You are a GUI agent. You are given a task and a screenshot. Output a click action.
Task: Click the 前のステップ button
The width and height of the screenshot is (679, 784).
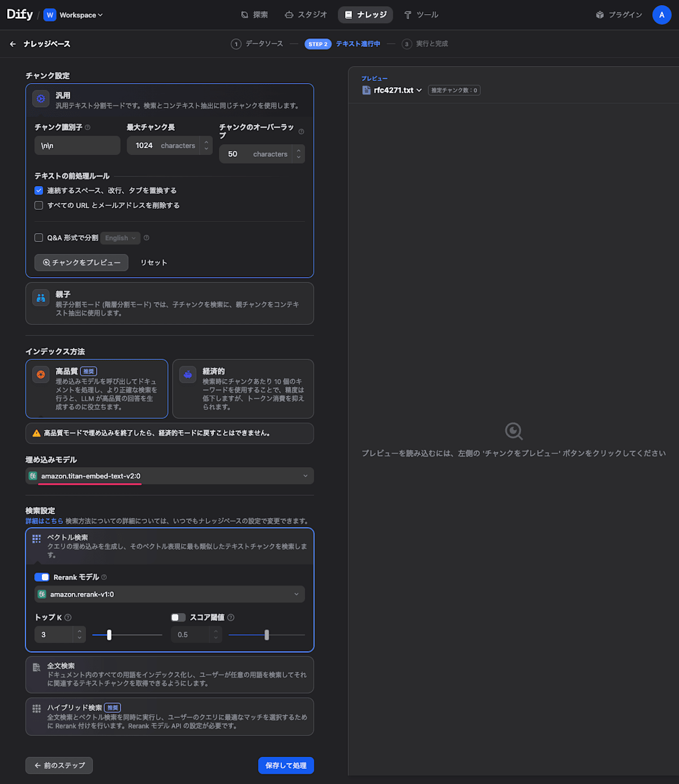pos(59,765)
